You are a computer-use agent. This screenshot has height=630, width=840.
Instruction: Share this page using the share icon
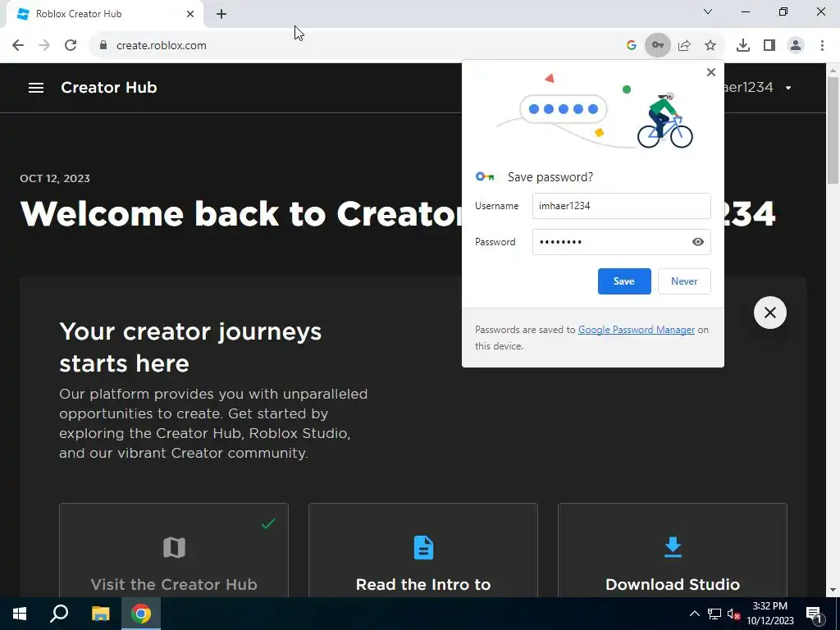pyautogui.click(x=684, y=46)
